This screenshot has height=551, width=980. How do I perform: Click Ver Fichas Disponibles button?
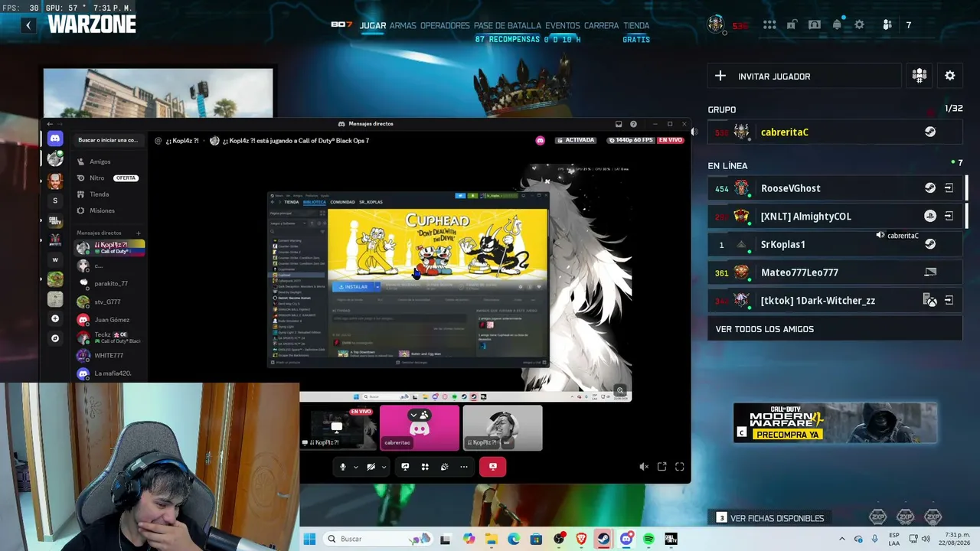(x=770, y=518)
